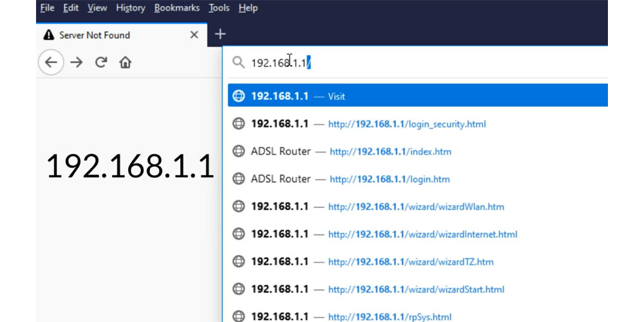Click the large 192.168.1.1 text on page

pyautogui.click(x=130, y=166)
